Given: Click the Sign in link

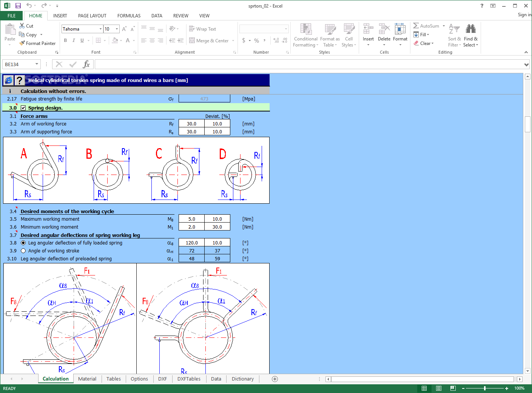Looking at the screenshot, I should (524, 15).
